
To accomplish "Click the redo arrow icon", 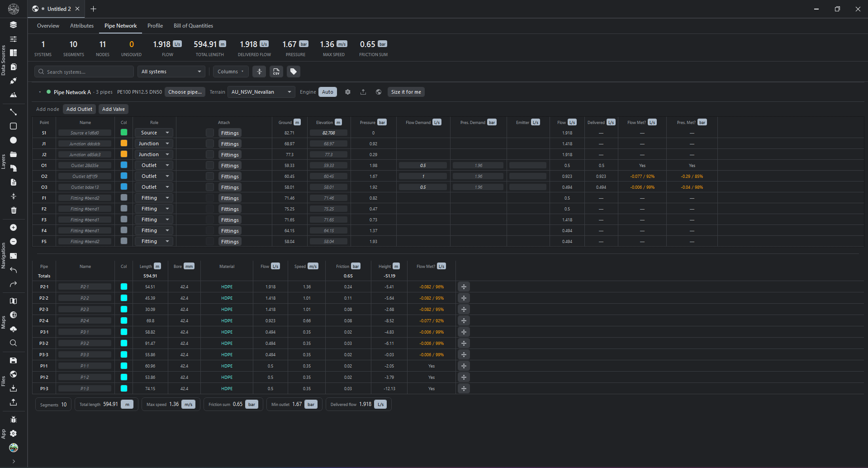I will pos(14,284).
